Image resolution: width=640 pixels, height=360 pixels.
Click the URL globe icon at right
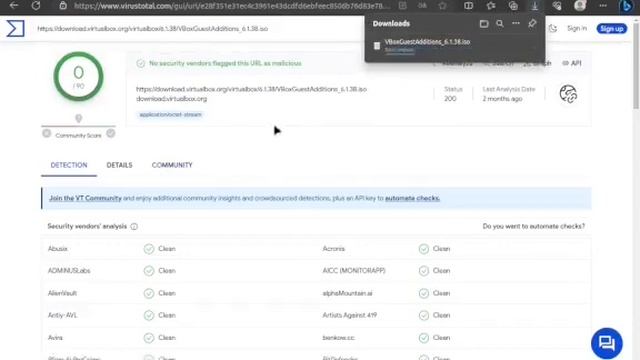pyautogui.click(x=568, y=94)
